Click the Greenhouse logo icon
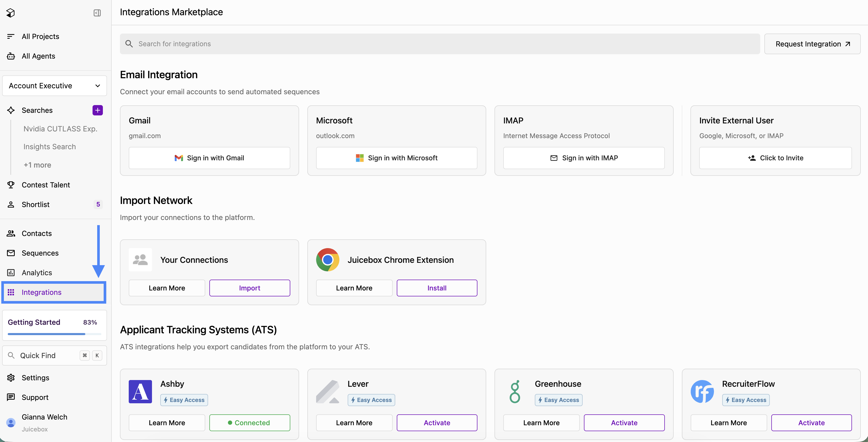 pos(515,391)
